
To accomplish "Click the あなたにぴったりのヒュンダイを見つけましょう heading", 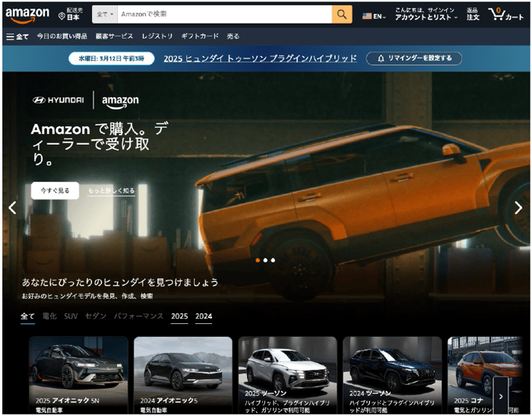I will (120, 282).
